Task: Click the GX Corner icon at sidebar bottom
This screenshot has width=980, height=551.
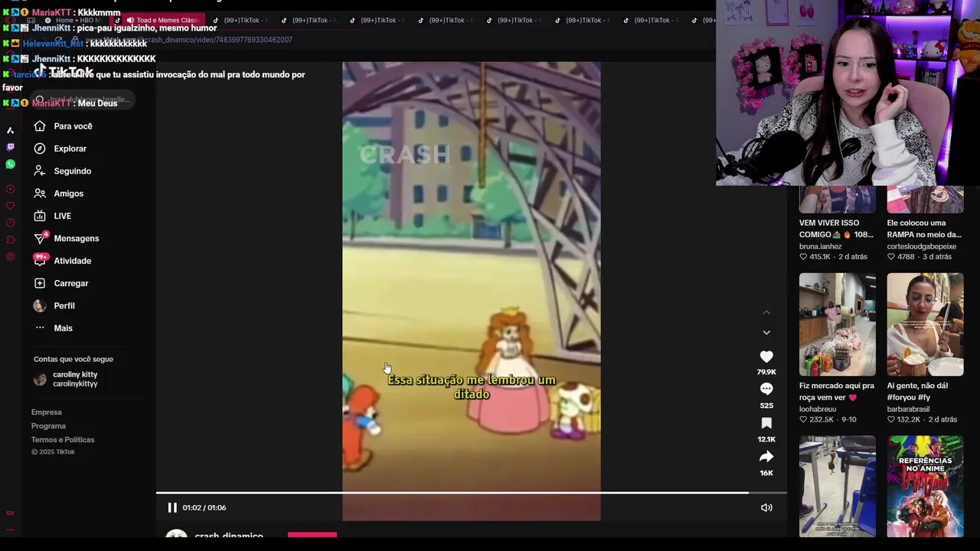Action: (10, 513)
